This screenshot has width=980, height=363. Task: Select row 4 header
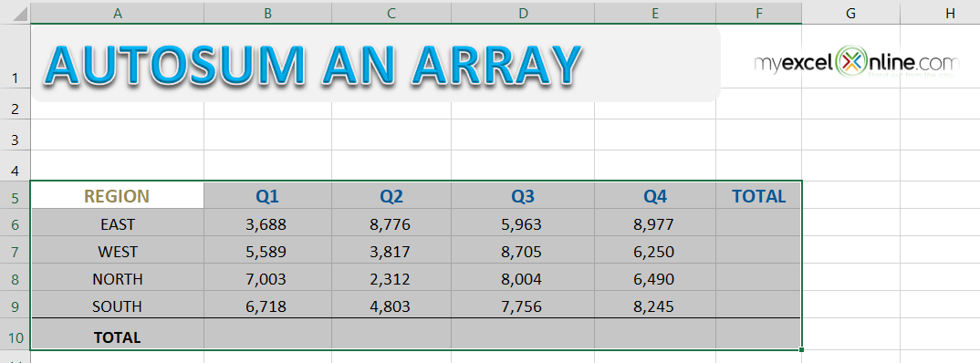tap(15, 166)
